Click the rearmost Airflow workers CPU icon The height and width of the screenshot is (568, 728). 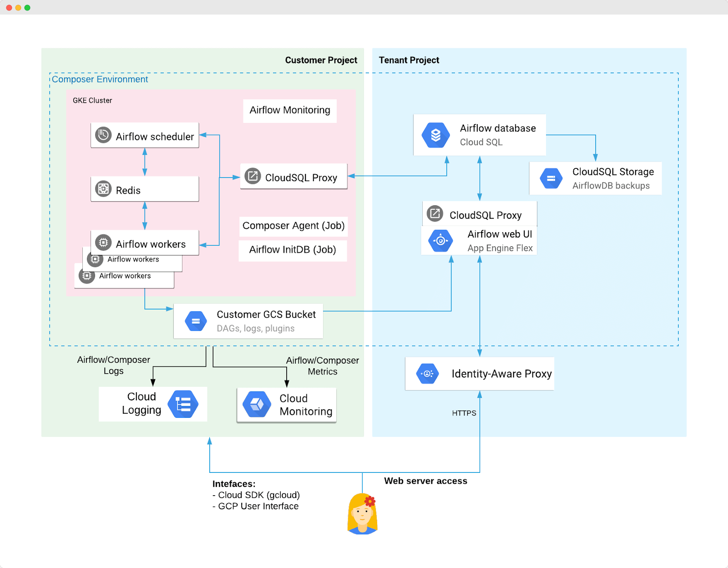click(x=86, y=276)
